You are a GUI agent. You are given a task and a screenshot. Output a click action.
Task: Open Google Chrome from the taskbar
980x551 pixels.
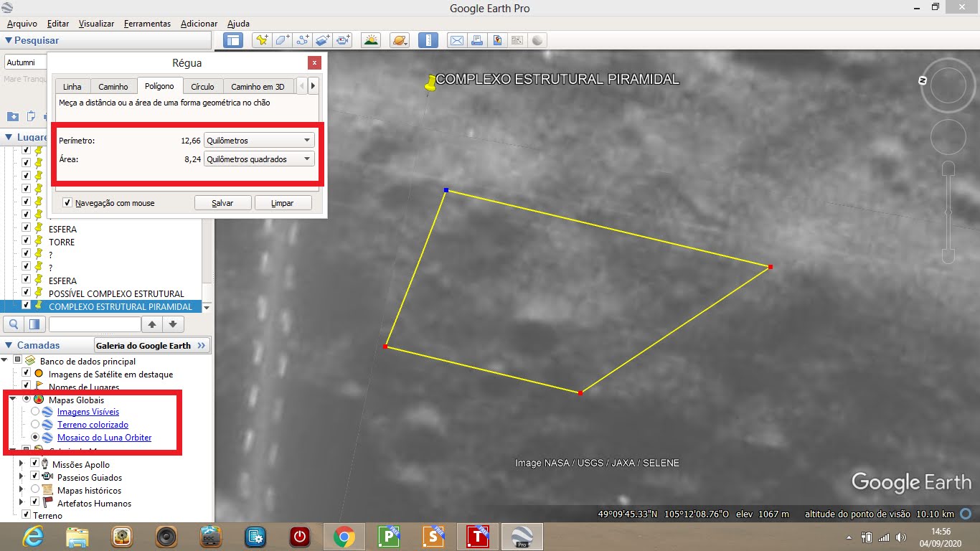click(344, 536)
